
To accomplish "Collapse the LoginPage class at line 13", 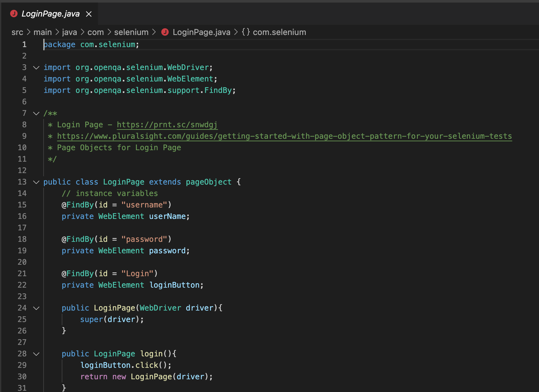I will 36,182.
